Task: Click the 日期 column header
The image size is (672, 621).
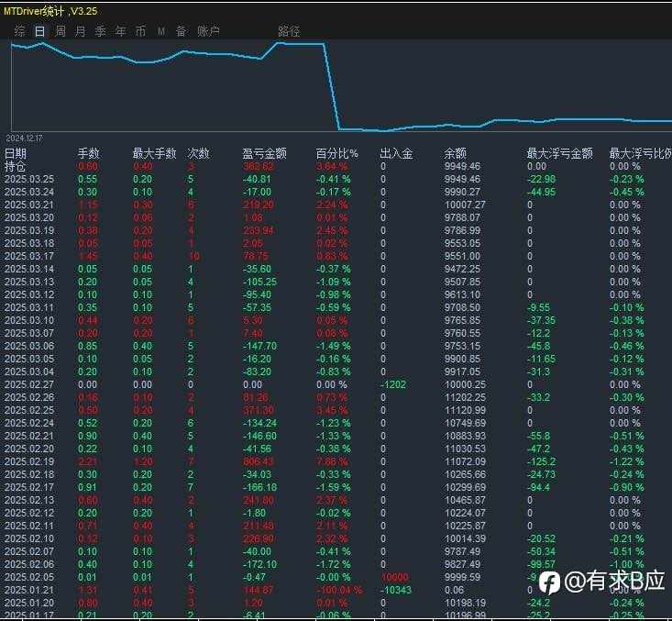Action: (x=16, y=153)
